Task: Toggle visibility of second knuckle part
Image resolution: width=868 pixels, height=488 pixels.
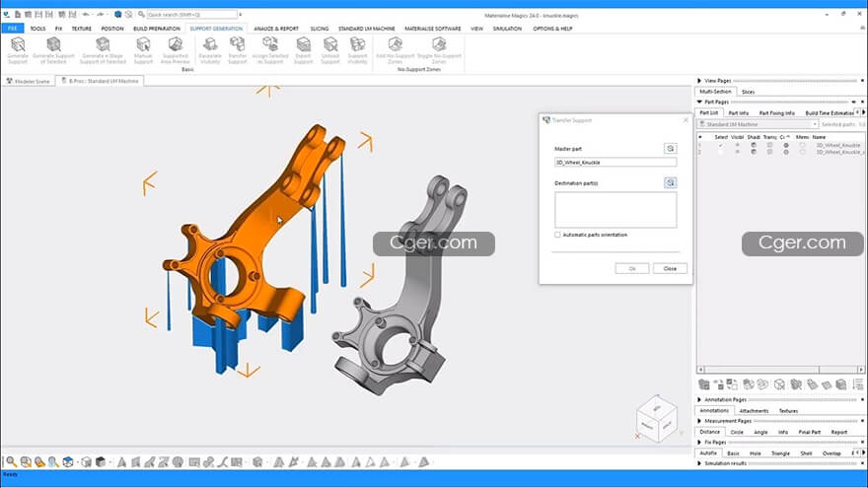Action: pos(737,152)
